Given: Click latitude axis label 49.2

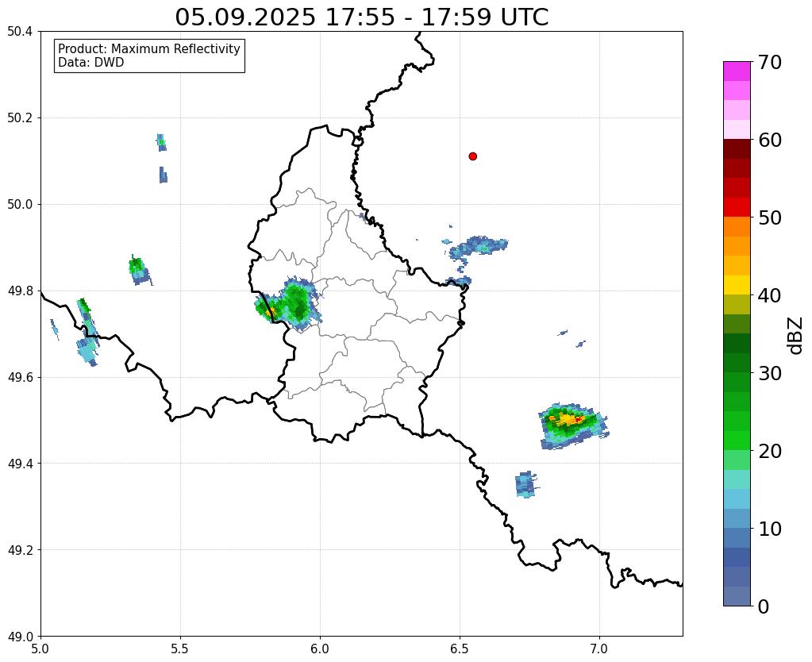Looking at the screenshot, I should [20, 550].
